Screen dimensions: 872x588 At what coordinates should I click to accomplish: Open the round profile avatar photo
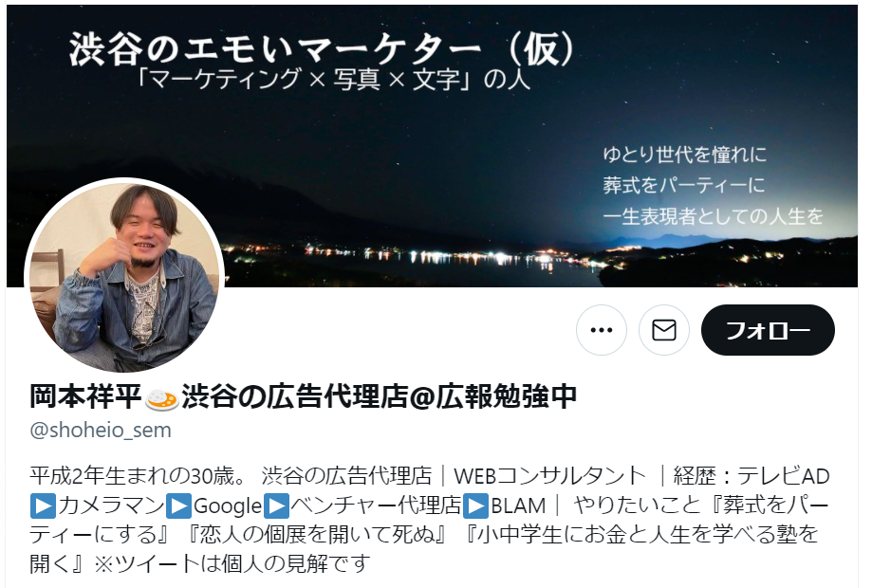pyautogui.click(x=125, y=277)
